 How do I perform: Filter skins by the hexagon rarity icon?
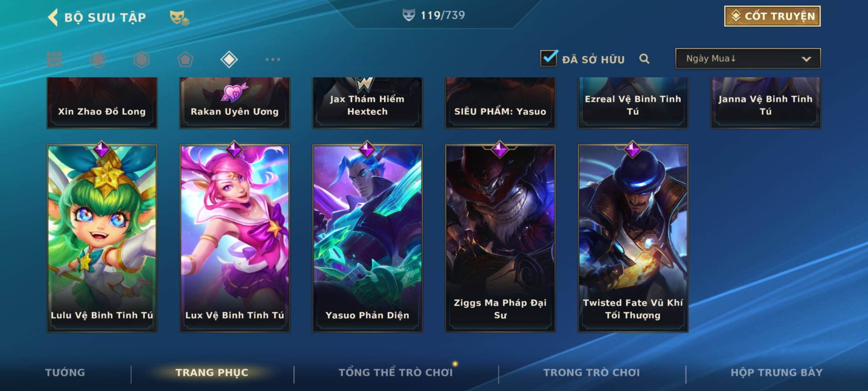pos(141,59)
